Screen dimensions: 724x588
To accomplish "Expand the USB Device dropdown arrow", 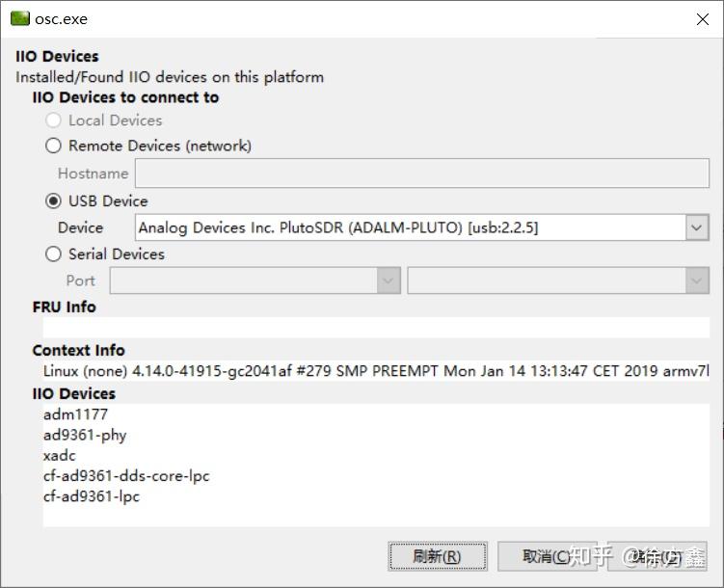I will 697,227.
